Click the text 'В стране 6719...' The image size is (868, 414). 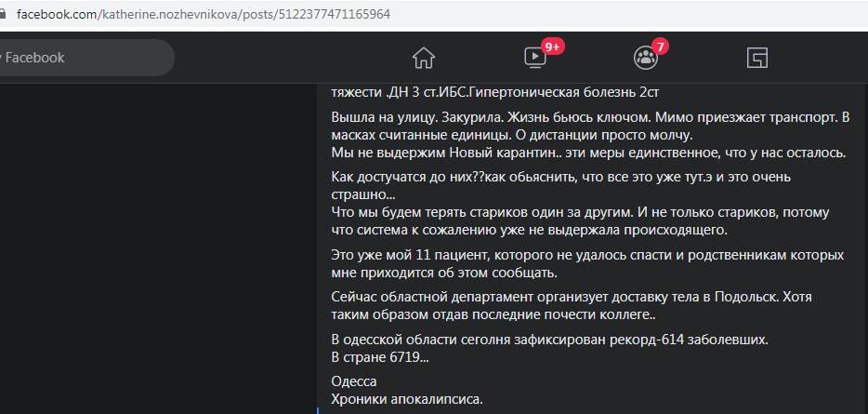(380, 358)
